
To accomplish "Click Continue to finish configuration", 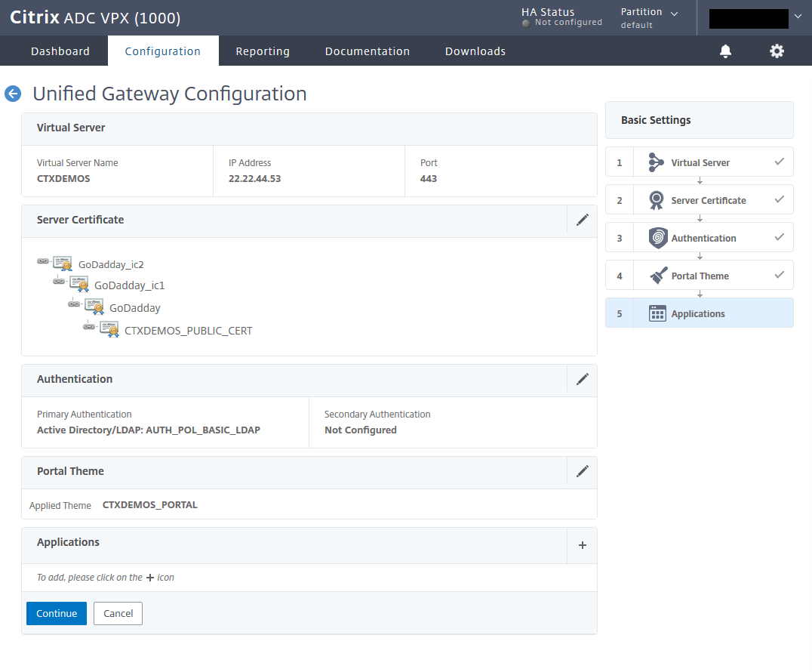I will tap(56, 613).
